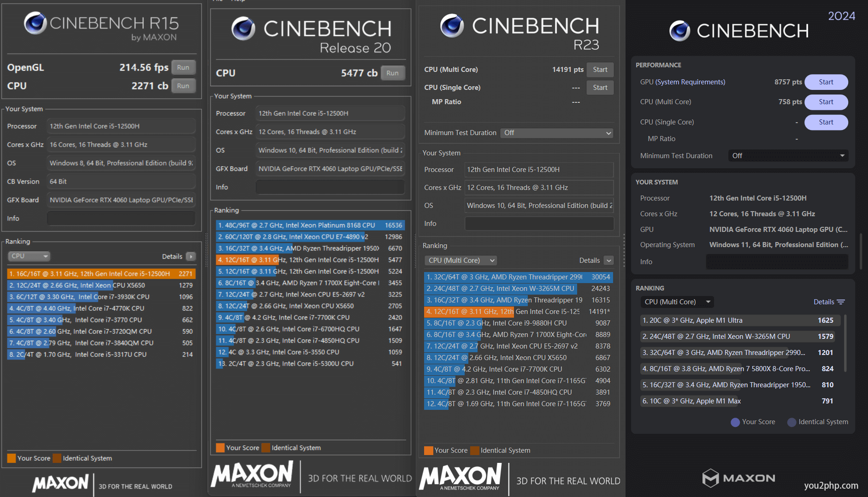This screenshot has height=497, width=868.
Task: Start the GPU test in Cinebench 2024
Action: point(826,82)
